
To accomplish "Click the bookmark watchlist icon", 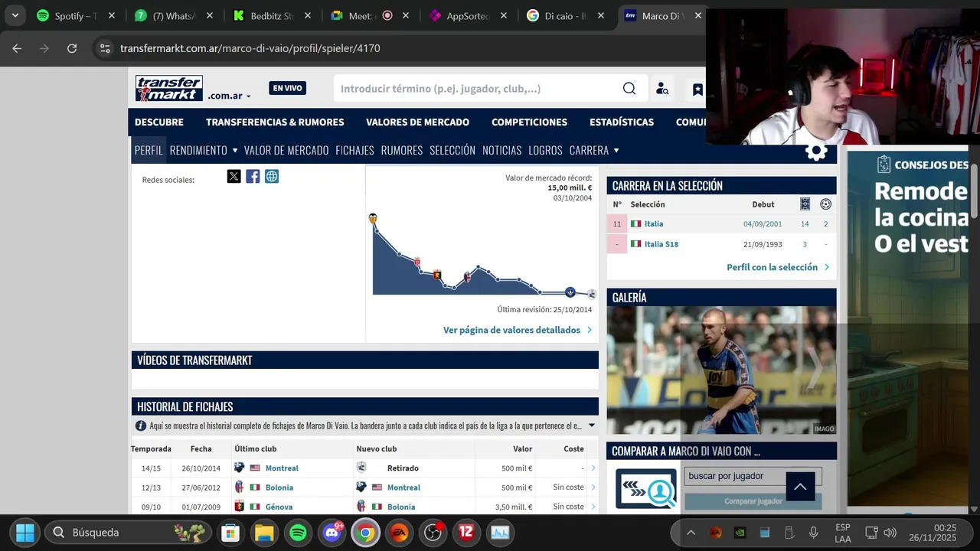I will click(x=697, y=90).
